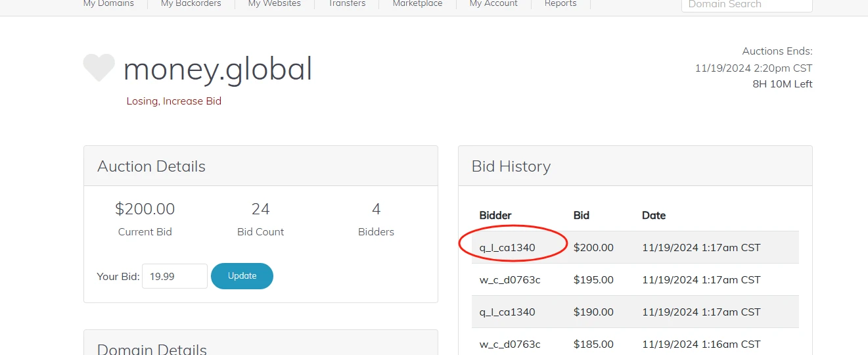The height and width of the screenshot is (355, 868).
Task: Focus the Domain Search field
Action: [x=746, y=5]
